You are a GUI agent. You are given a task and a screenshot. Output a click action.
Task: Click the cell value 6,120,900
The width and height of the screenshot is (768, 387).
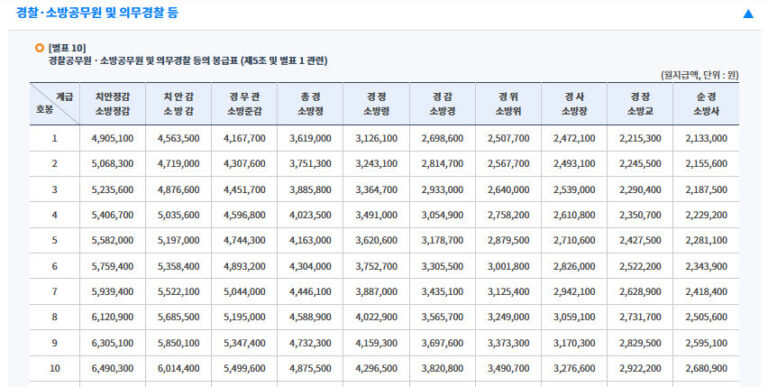point(113,317)
